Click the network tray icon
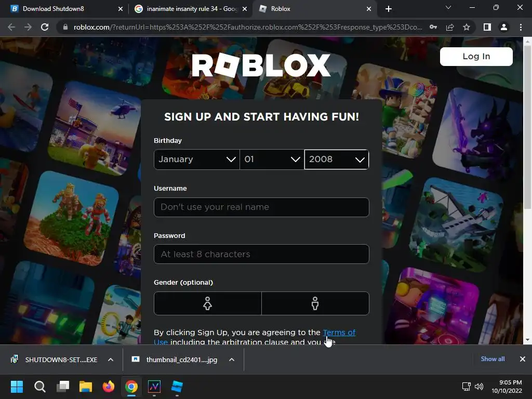This screenshot has width=532, height=399. [x=467, y=387]
